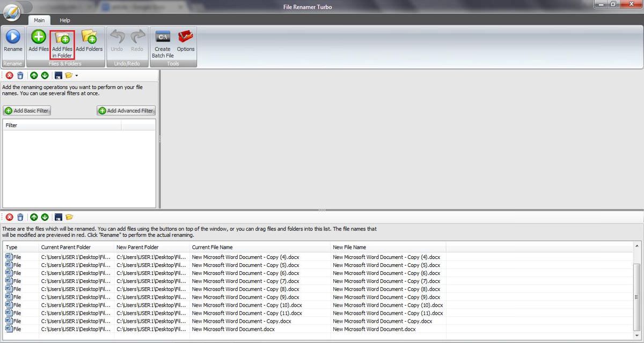Sort by Type column header
The height and width of the screenshot is (343, 644).
(21, 247)
